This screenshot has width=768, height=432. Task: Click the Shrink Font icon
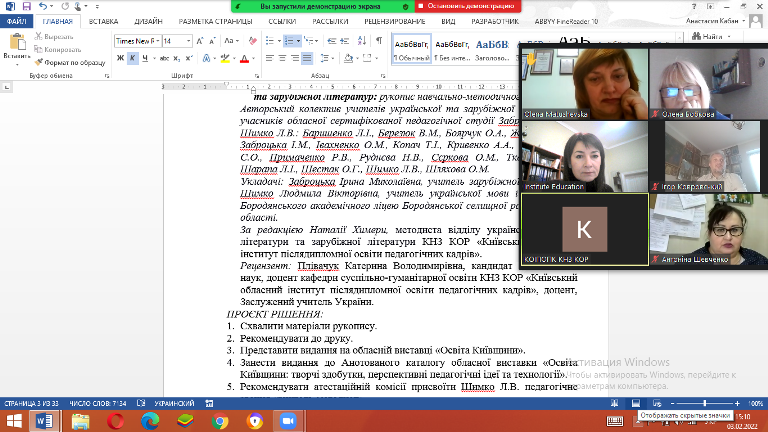[212, 41]
